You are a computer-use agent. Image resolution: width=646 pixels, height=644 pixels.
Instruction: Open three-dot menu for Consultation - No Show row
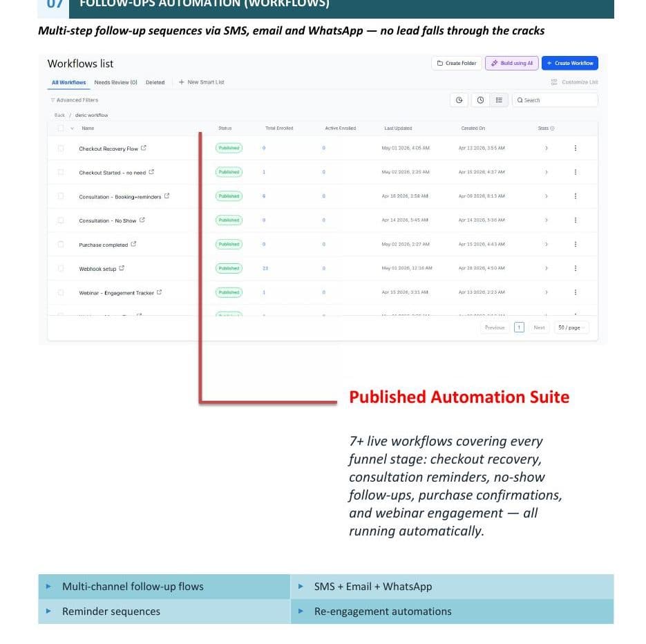[x=575, y=220]
